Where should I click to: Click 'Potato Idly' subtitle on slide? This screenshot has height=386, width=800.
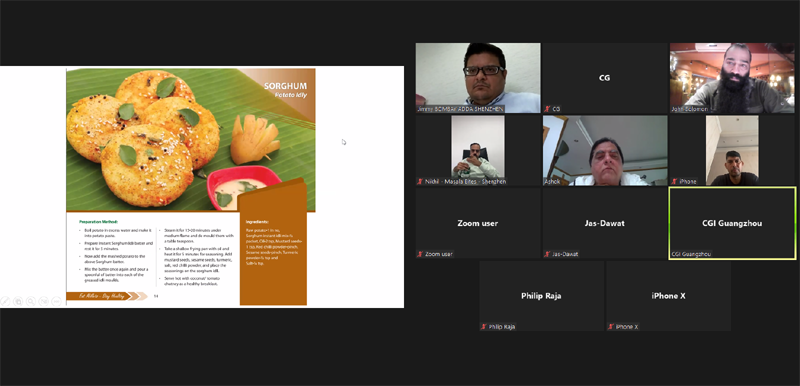point(291,95)
